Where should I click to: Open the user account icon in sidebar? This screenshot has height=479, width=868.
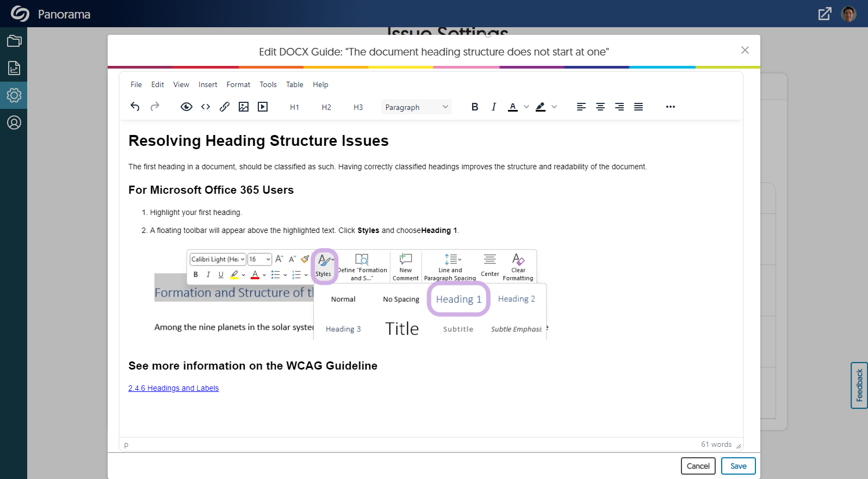[x=14, y=122]
